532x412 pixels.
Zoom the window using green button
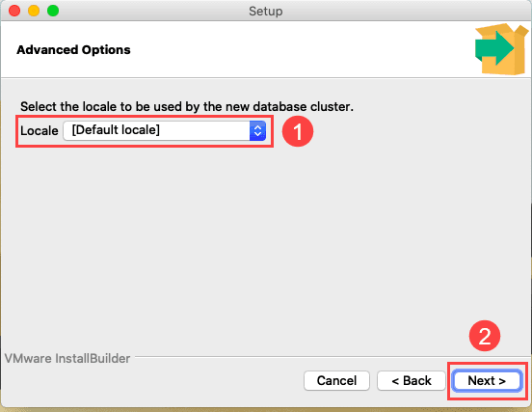pyautogui.click(x=53, y=11)
